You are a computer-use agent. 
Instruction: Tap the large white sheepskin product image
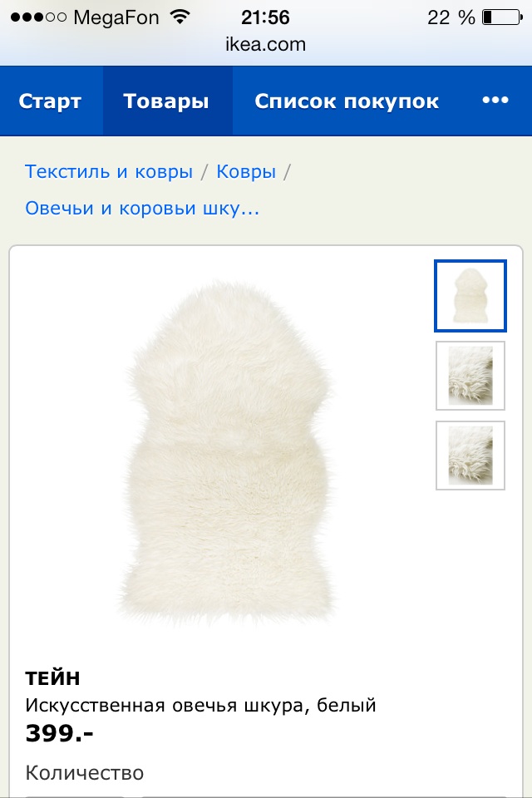click(226, 453)
